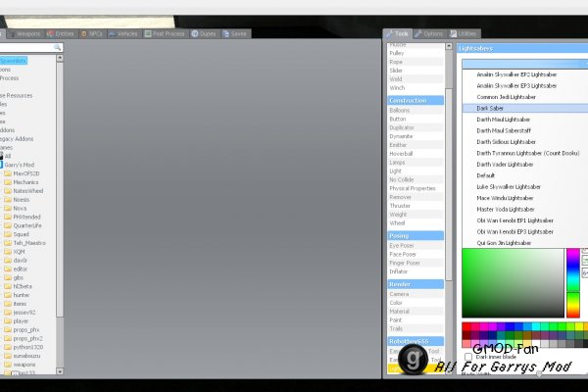Click the Teh_Maestro folder icon

(8, 243)
